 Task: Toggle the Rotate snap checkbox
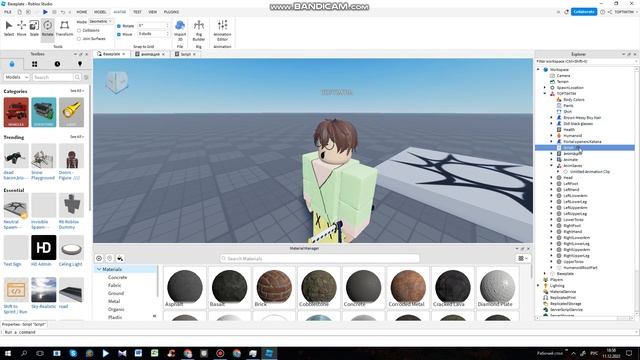pyautogui.click(x=119, y=26)
